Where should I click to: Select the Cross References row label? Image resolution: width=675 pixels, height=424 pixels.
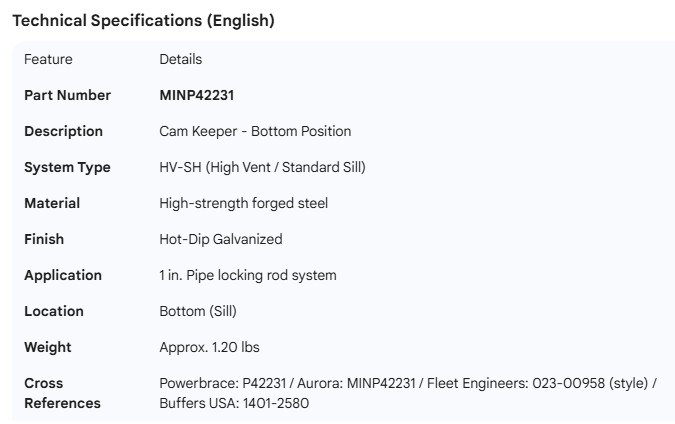62,393
